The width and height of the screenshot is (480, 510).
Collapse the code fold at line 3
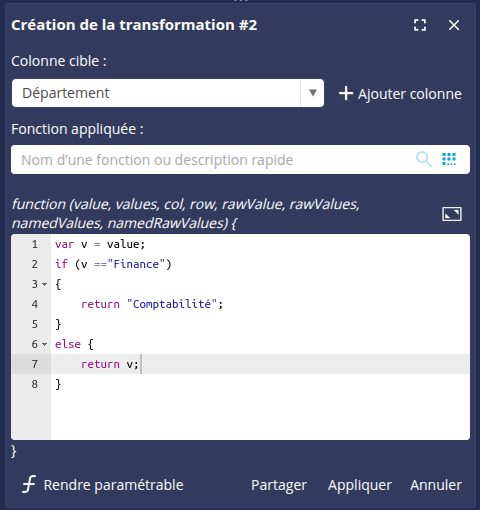click(44, 284)
